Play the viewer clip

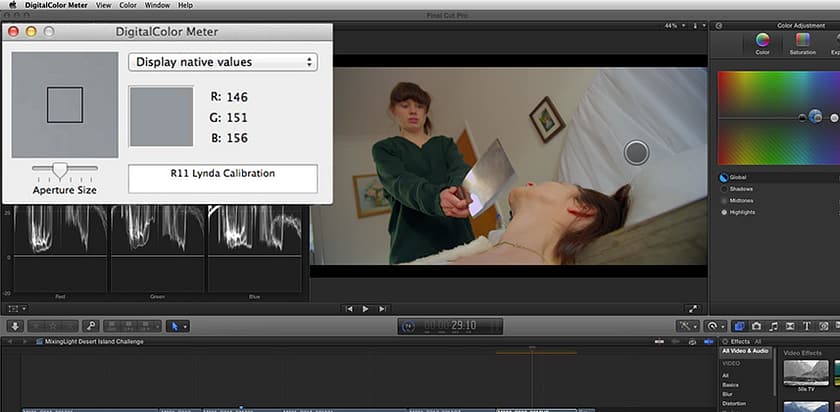click(x=365, y=309)
